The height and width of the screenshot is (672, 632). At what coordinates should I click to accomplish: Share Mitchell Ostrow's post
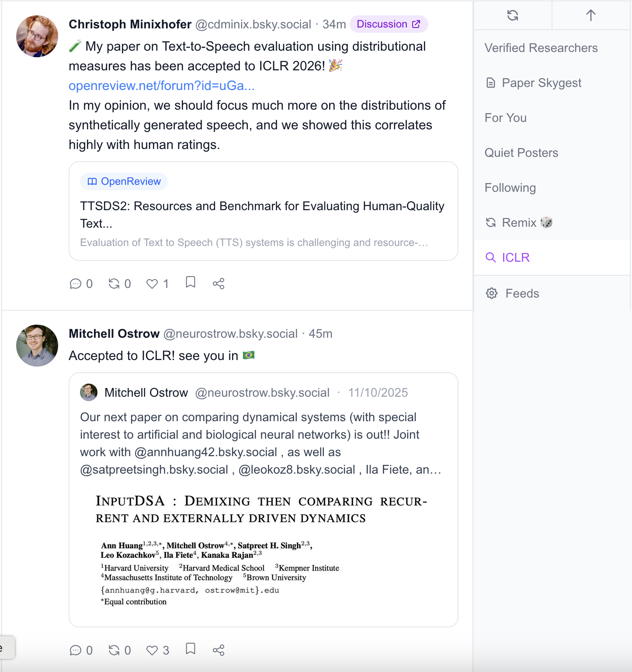219,651
